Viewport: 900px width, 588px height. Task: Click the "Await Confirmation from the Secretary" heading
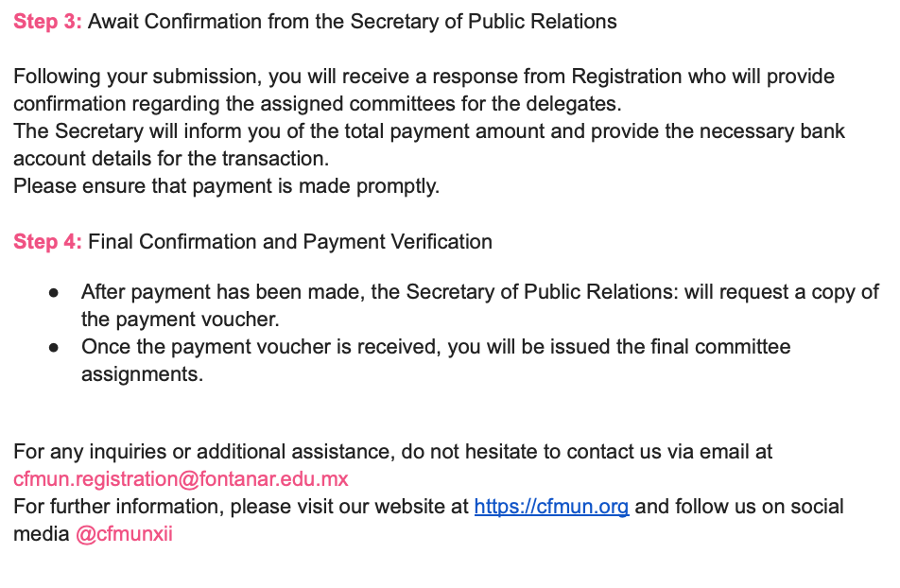pos(352,22)
